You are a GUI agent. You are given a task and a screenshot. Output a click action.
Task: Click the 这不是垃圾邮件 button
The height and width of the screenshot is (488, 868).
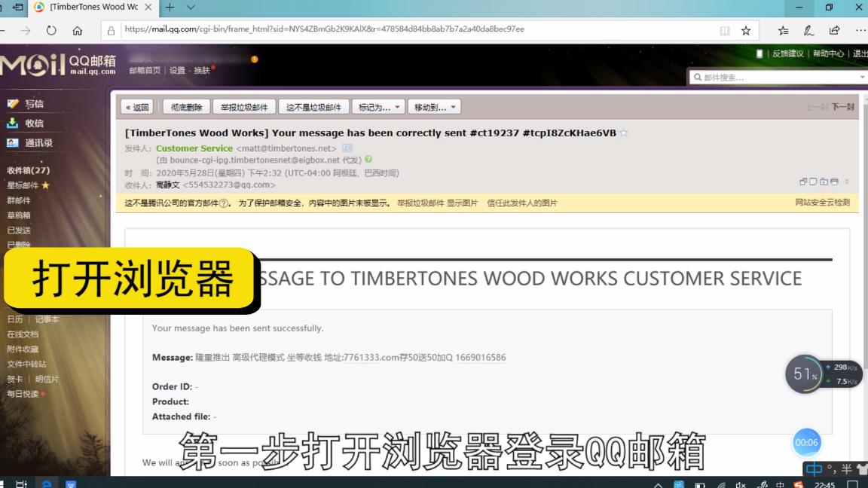314,108
